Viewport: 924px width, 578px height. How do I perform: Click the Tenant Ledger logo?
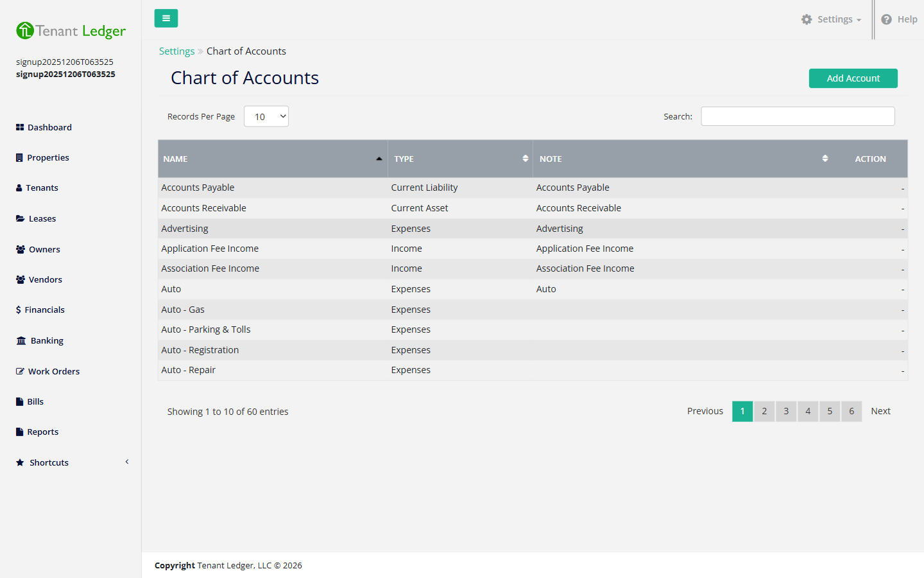click(71, 30)
